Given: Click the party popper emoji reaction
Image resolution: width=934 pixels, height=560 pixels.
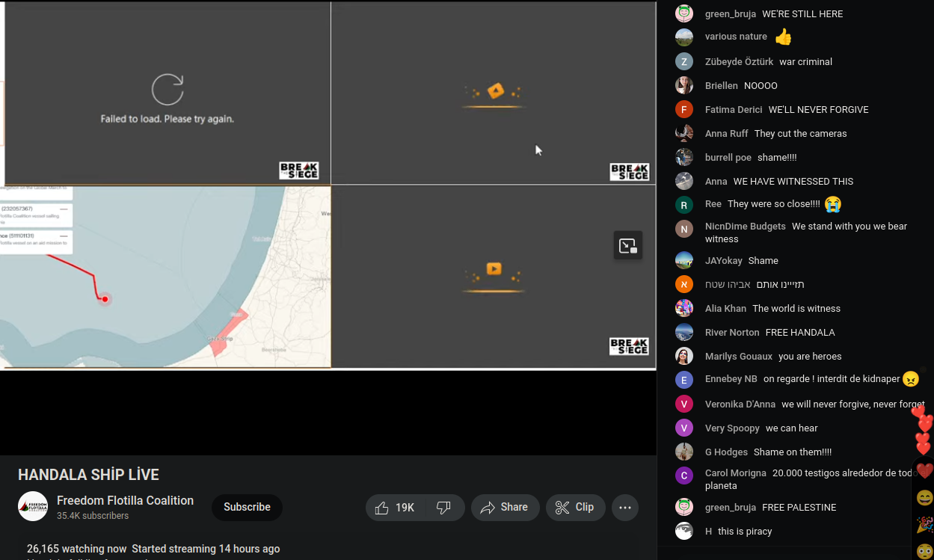Looking at the screenshot, I should (925, 525).
